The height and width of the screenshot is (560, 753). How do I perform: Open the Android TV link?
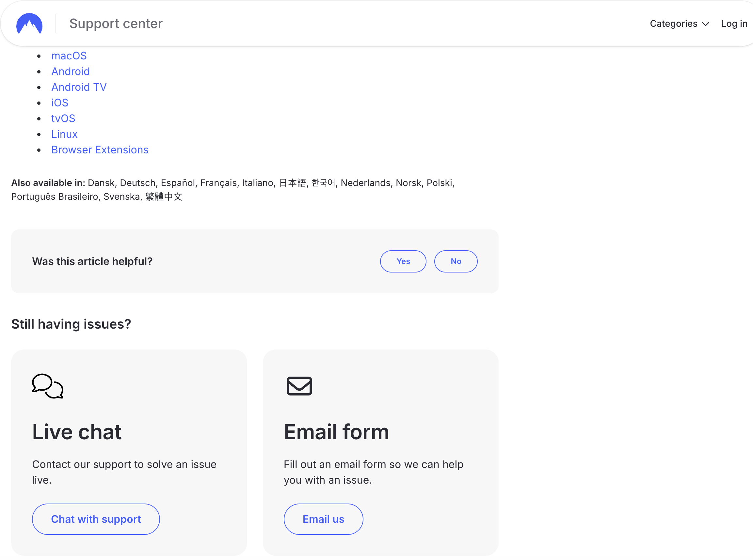tap(79, 87)
